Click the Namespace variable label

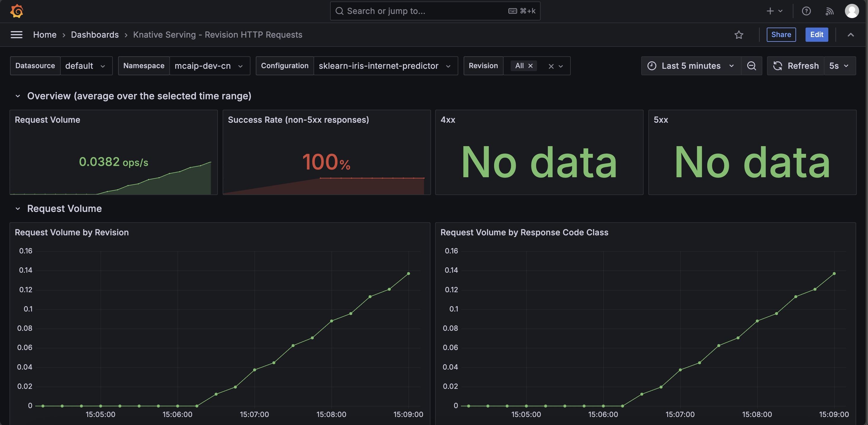(x=144, y=66)
